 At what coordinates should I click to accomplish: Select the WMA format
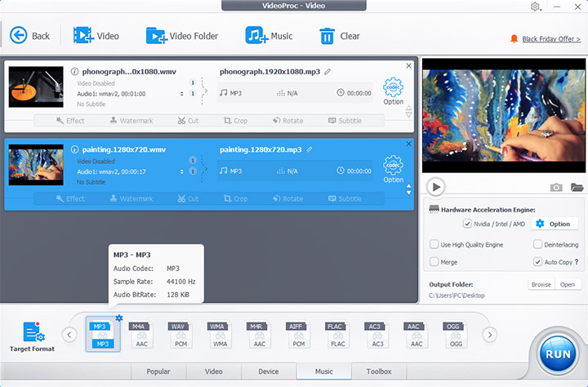click(220, 335)
